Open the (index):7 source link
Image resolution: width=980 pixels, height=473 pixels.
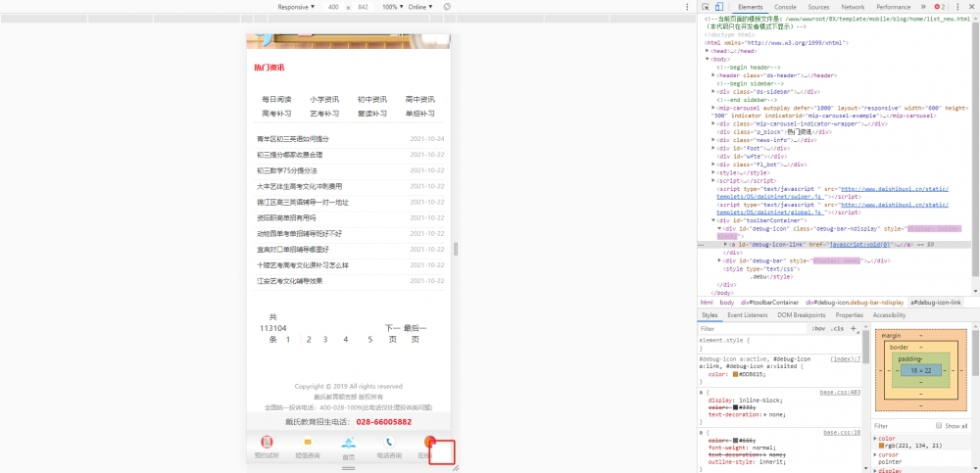tap(845, 359)
